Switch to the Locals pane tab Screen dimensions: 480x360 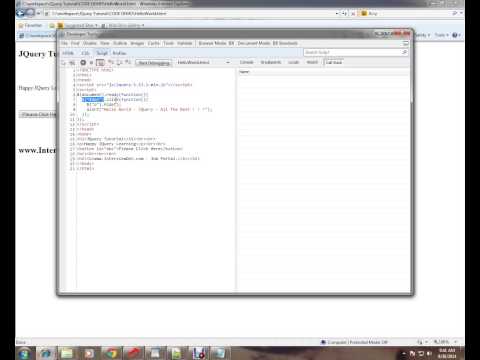tap(293, 62)
